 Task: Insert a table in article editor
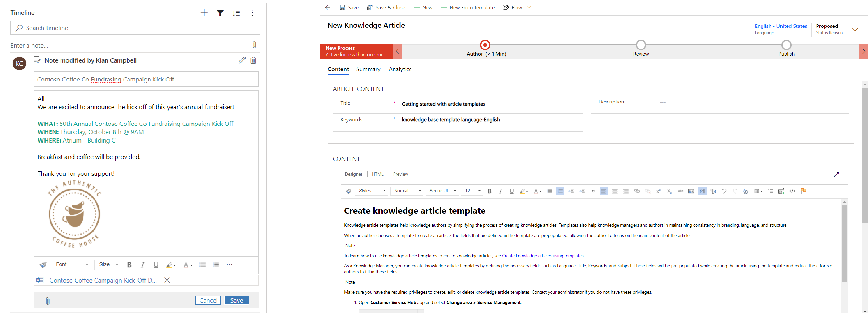[x=758, y=191]
